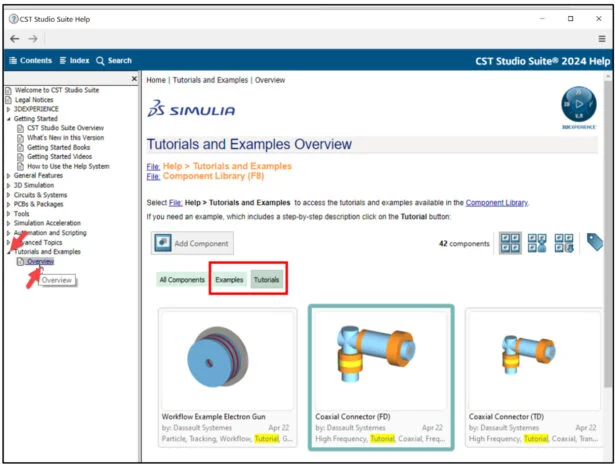Open the Legal Notices page
The image size is (615, 467).
34,100
